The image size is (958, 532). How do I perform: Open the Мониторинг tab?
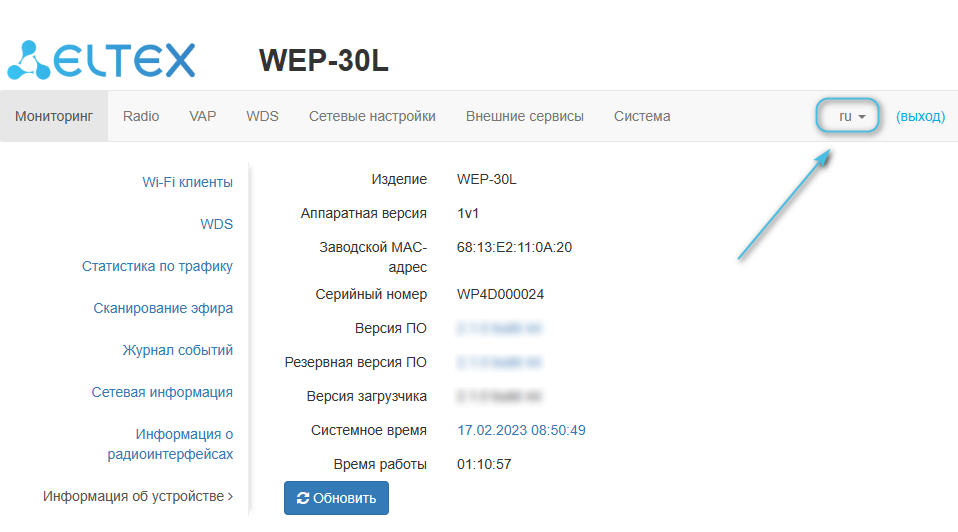(54, 116)
